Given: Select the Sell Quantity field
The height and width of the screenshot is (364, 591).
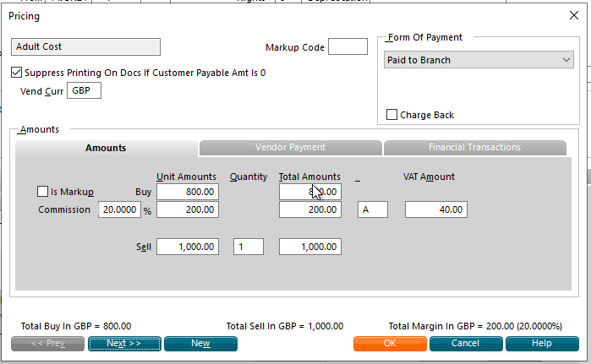Looking at the screenshot, I should [x=249, y=247].
